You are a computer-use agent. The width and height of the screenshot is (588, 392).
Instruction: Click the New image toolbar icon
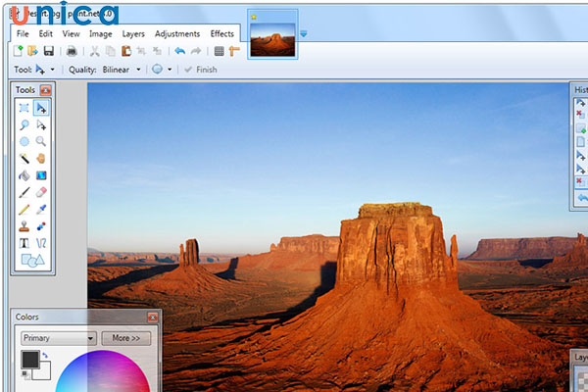(x=18, y=51)
